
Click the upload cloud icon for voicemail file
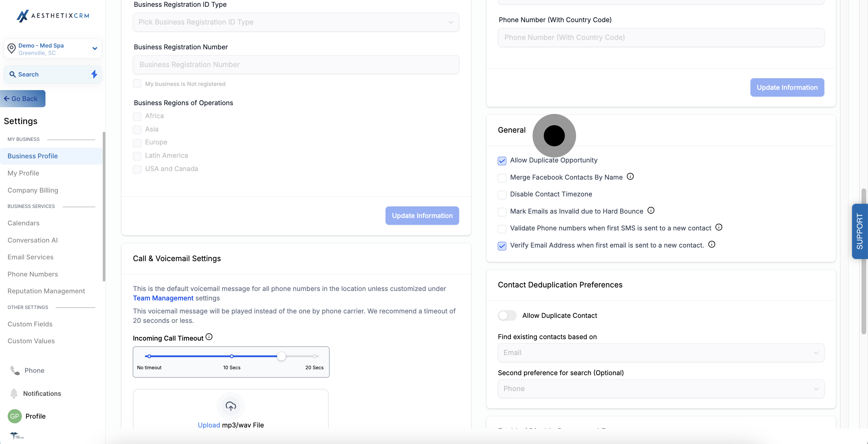tap(231, 406)
